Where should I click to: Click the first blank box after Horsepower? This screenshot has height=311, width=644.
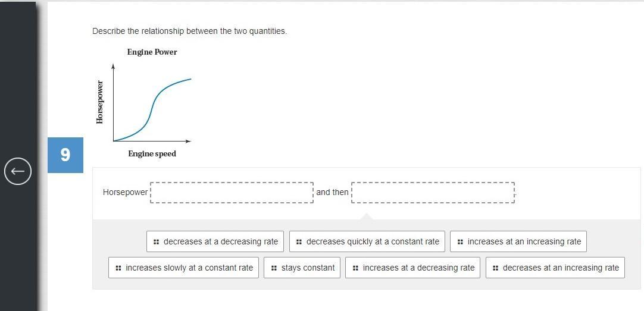232,193
